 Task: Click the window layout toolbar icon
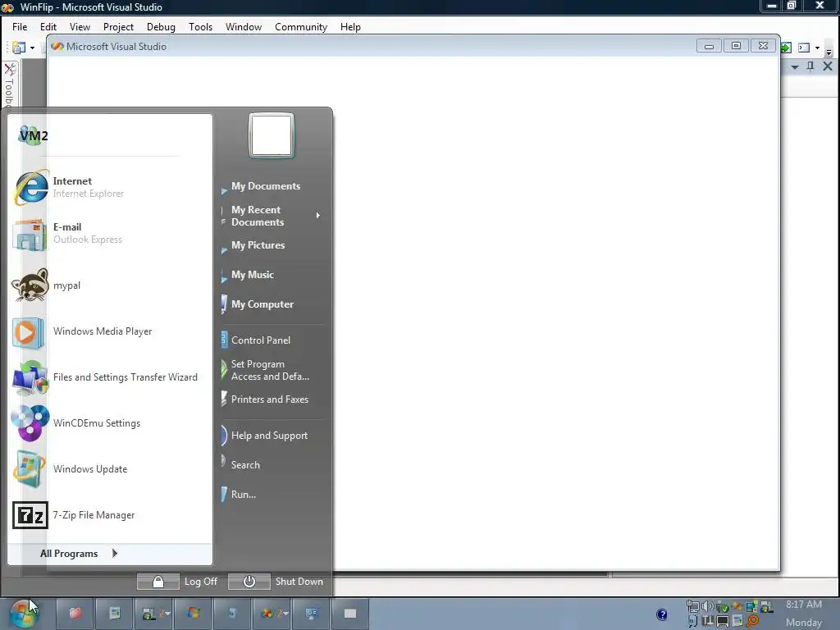(804, 48)
